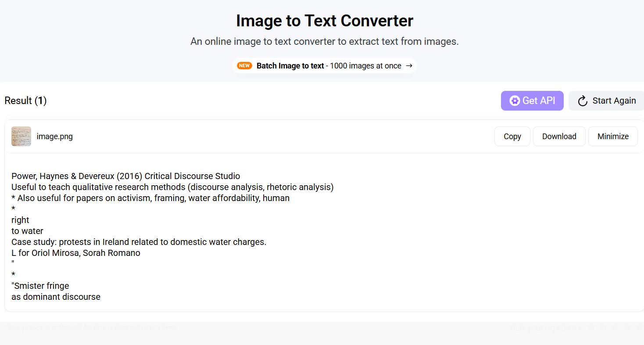644x345 pixels.
Task: Minimize the image.png result card
Action: coord(613,136)
